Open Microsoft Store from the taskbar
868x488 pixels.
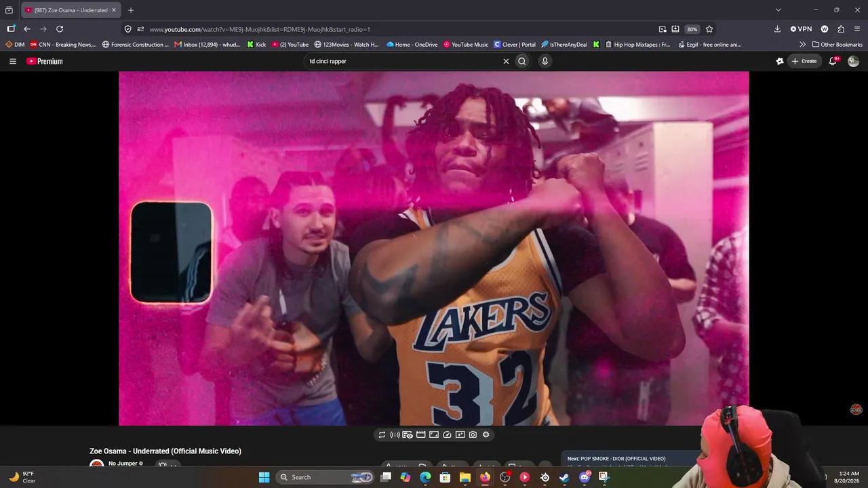click(x=445, y=477)
